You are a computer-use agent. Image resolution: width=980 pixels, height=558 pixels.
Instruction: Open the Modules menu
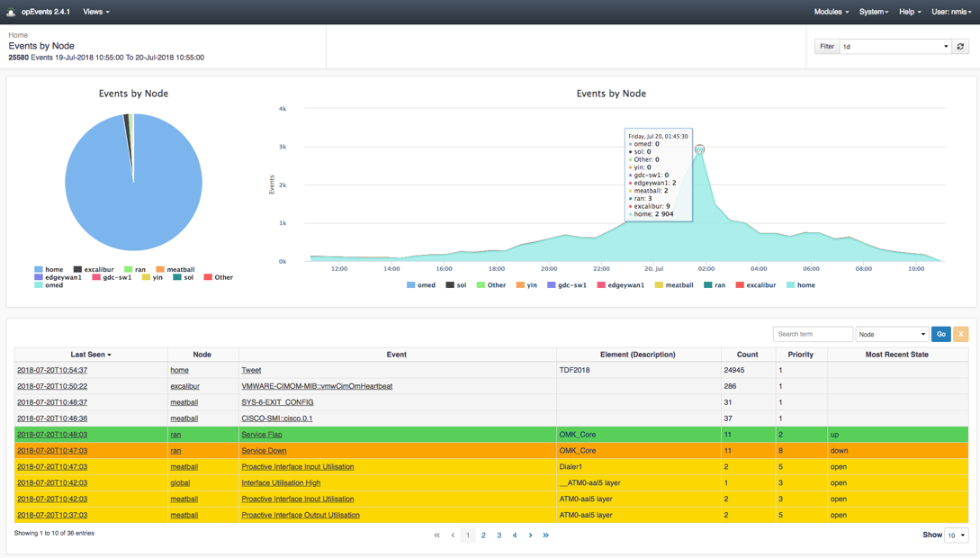[831, 12]
